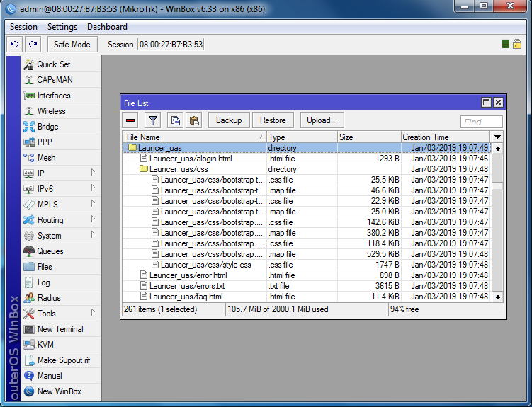Open Files in the sidebar
Screen dimensions: 532x407
62,267
